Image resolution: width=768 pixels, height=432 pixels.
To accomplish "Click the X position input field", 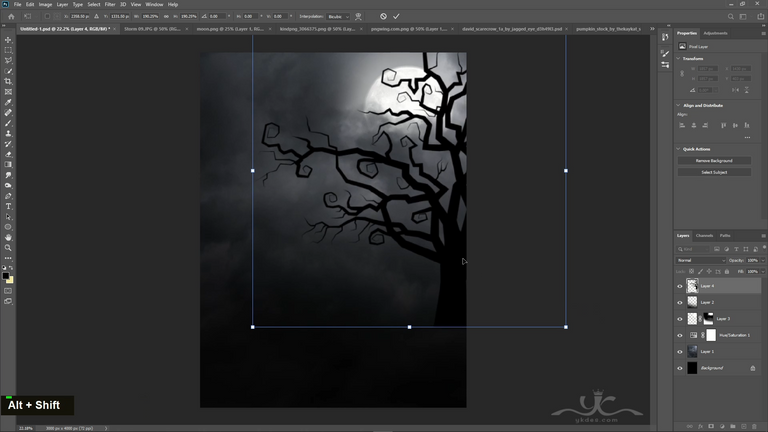I will (x=80, y=16).
